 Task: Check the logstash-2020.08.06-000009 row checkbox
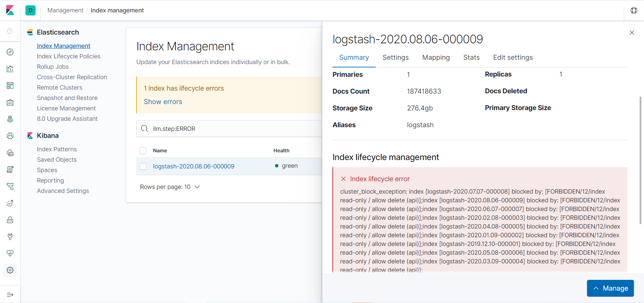143,166
